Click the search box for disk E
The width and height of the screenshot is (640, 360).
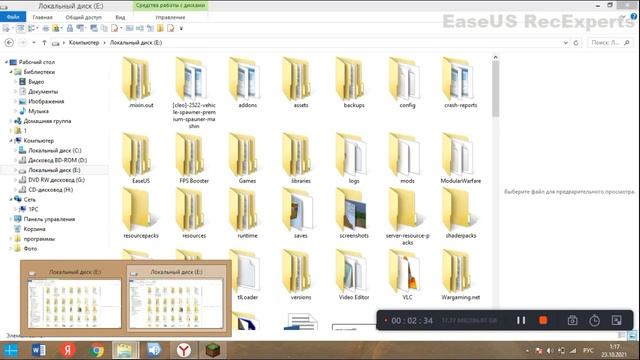click(610, 42)
